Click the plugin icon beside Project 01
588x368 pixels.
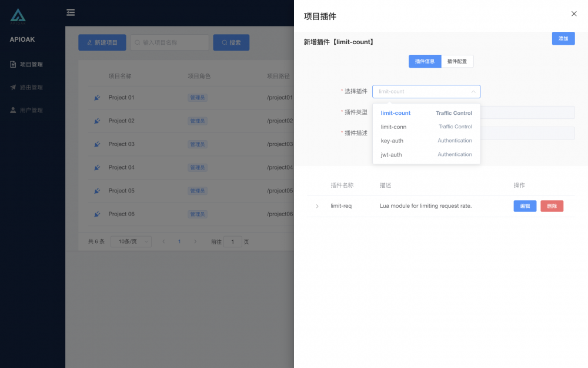[96, 98]
